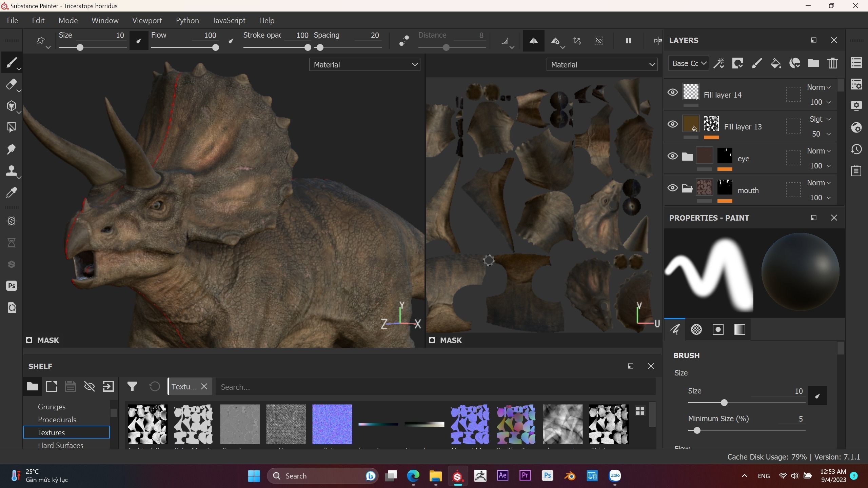The height and width of the screenshot is (488, 868).
Task: Open the Python menu
Action: point(187,20)
